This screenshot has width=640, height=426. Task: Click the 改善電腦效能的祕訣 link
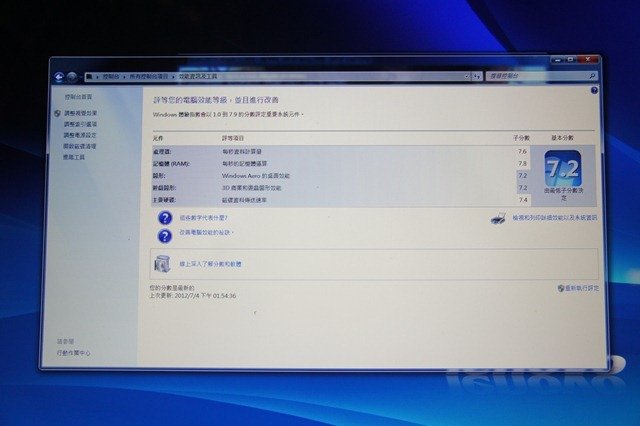click(x=207, y=232)
